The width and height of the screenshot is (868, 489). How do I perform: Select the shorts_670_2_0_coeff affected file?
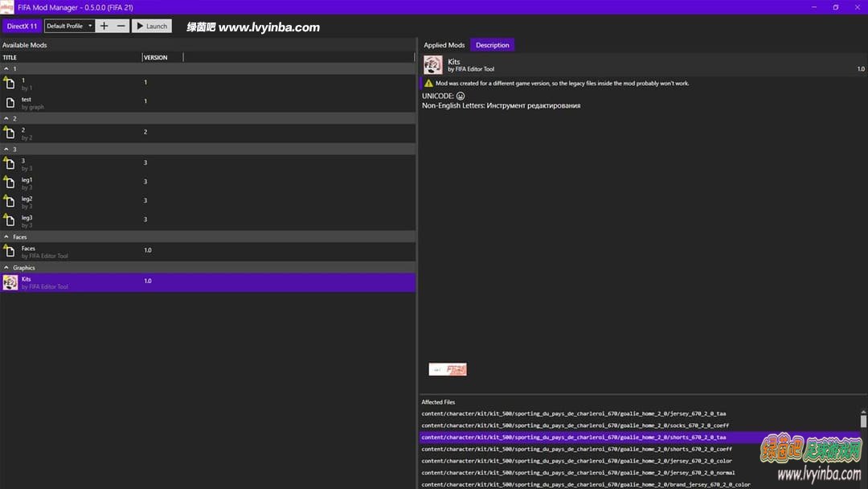coord(576,449)
